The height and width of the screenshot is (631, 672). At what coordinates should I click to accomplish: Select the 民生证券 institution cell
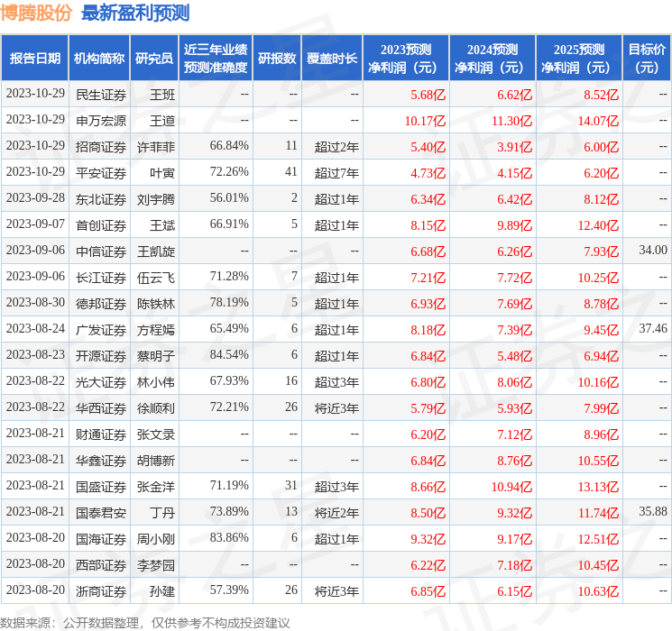point(101,95)
